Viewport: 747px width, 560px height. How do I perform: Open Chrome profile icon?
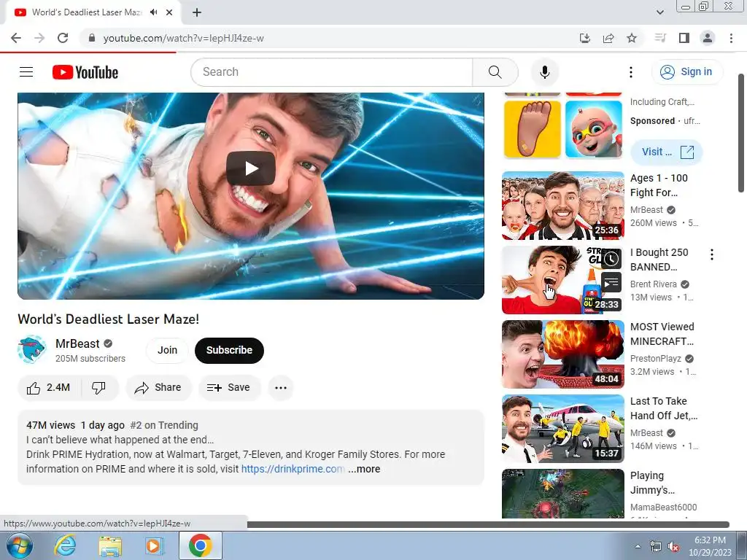point(708,38)
